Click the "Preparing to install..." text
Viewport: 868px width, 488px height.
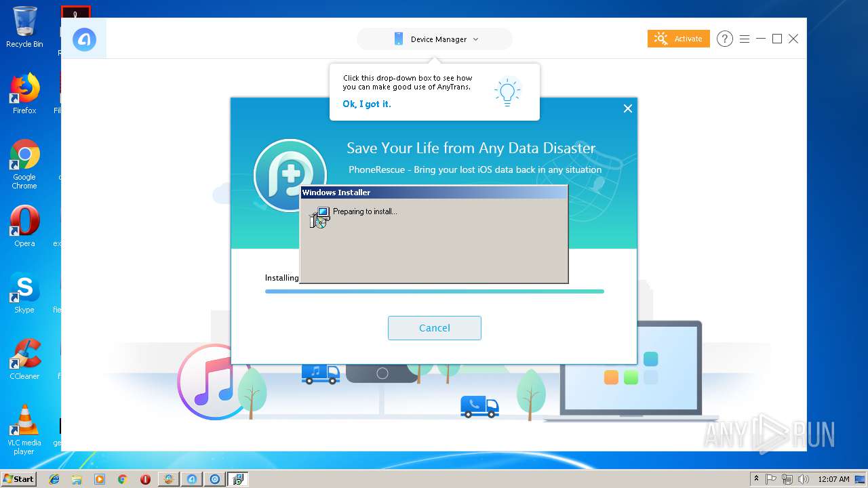pos(365,211)
